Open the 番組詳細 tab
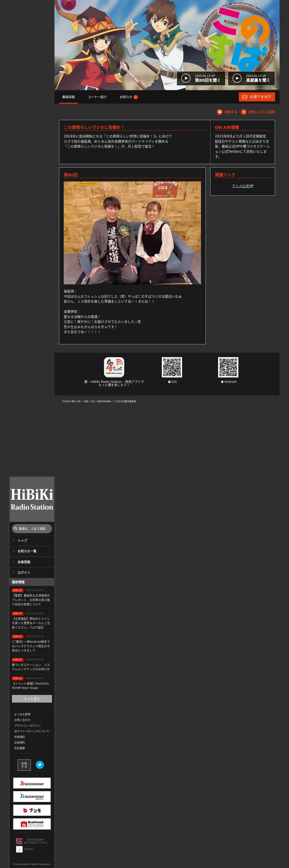Viewport: 289px width, 868px height. click(x=68, y=97)
